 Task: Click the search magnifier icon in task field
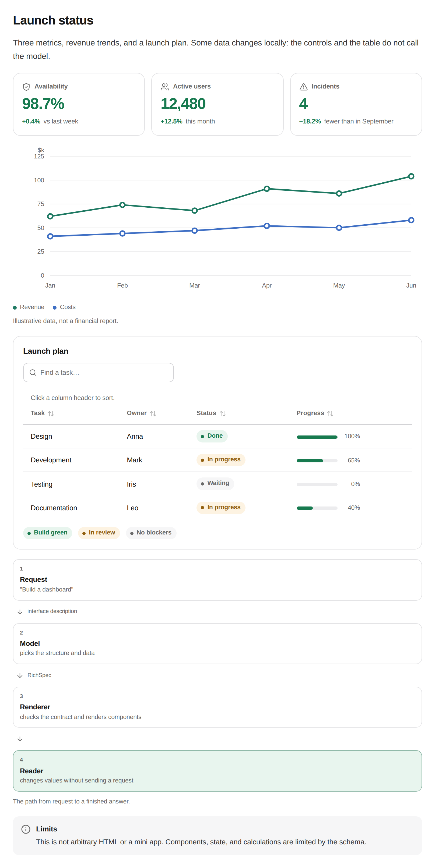[x=33, y=372]
